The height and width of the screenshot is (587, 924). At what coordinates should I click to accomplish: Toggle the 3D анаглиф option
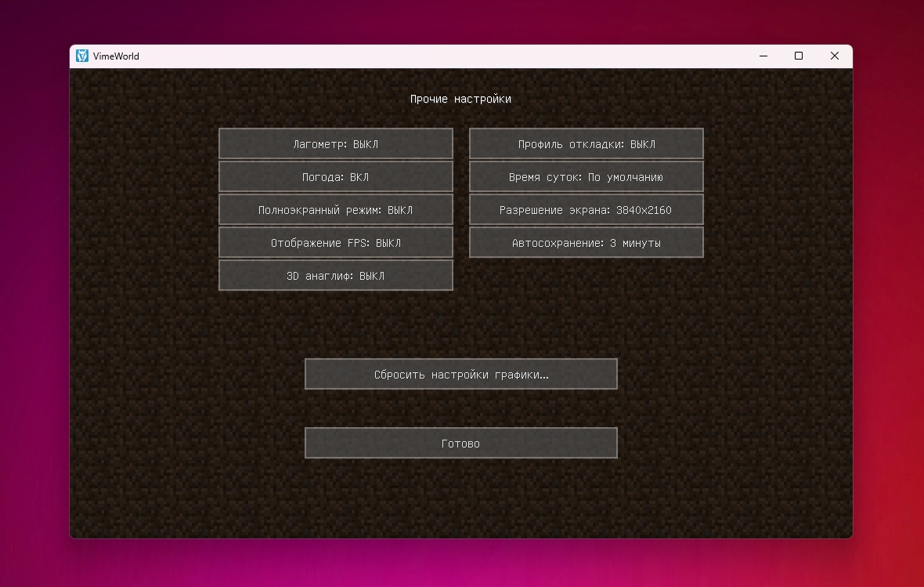pos(336,276)
